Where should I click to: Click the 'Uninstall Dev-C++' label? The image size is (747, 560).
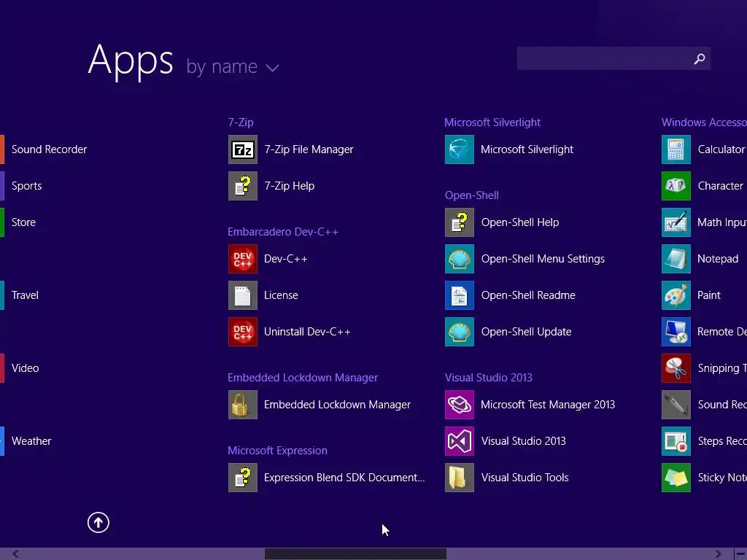pyautogui.click(x=307, y=332)
